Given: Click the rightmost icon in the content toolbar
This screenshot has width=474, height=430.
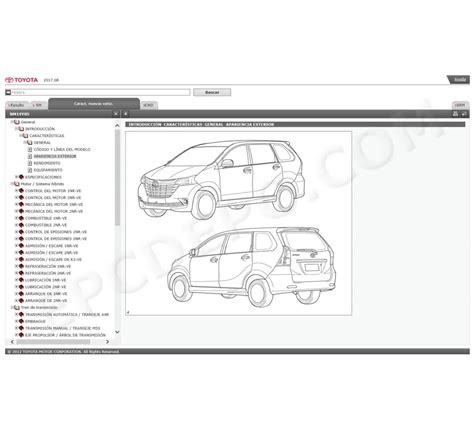Looking at the screenshot, I should click(x=464, y=114).
